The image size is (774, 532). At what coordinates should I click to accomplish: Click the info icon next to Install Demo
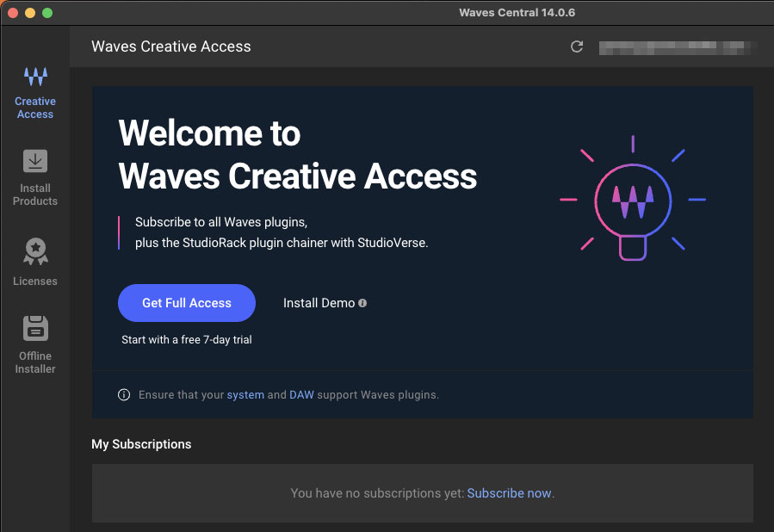pos(362,303)
